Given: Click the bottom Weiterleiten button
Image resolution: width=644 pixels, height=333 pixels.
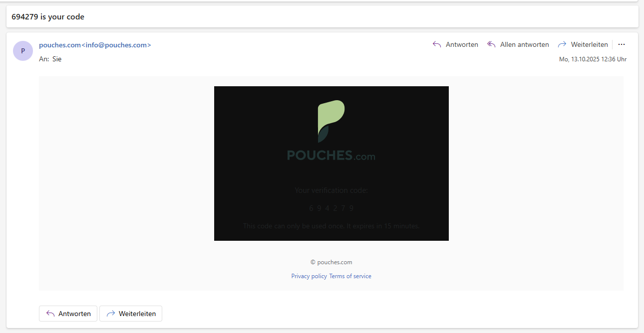Looking at the screenshot, I should point(131,314).
